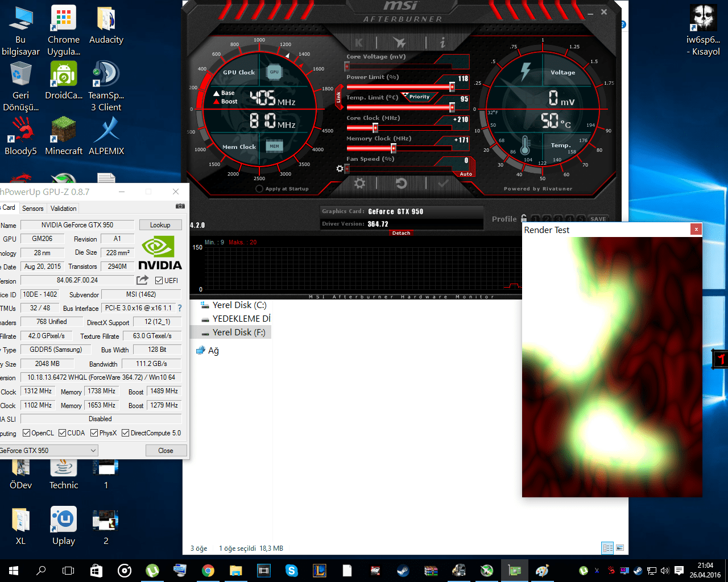Click the thermometer icon in the temperature gauge

click(525, 145)
